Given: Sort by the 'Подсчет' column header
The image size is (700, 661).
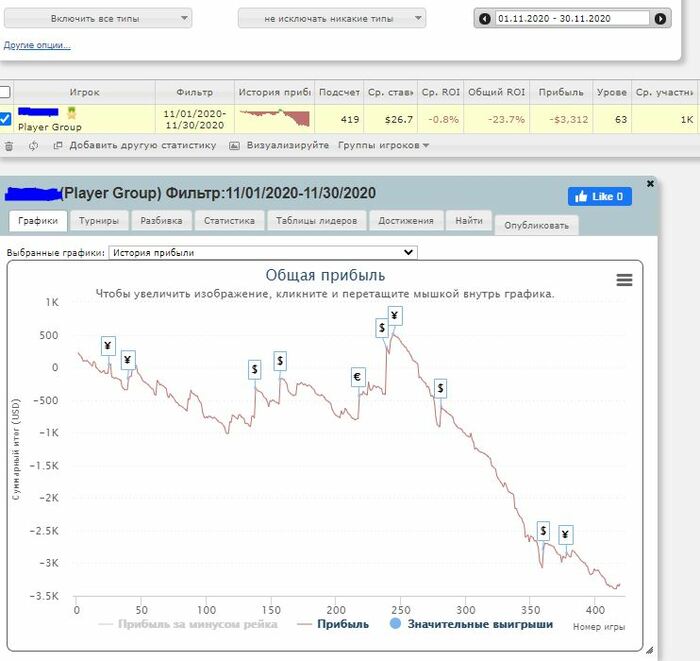Looking at the screenshot, I should click(x=339, y=92).
